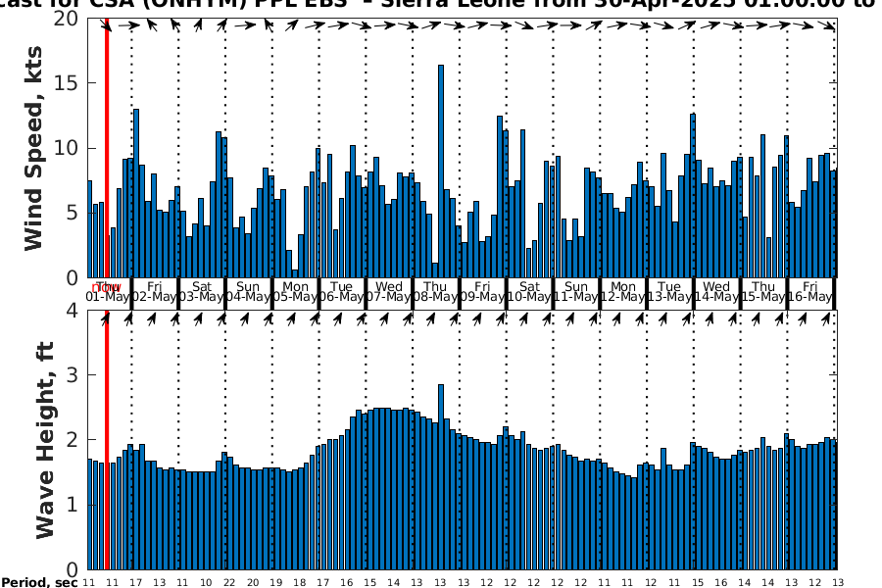Select the "Wind Speed, kts" axis label
This screenshot has width=882, height=588.
(33, 148)
